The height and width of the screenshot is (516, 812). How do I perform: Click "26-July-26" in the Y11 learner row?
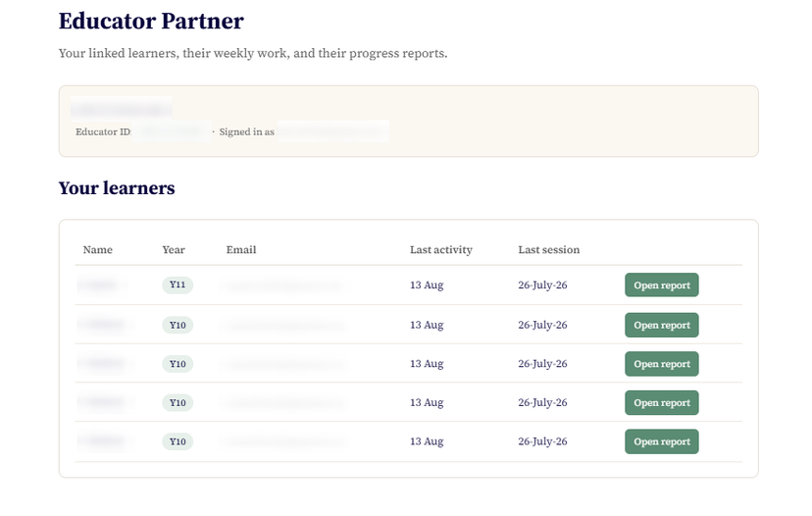(x=542, y=284)
